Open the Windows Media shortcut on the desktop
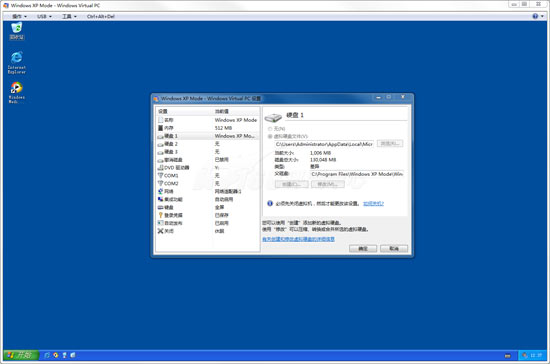 [x=16, y=93]
